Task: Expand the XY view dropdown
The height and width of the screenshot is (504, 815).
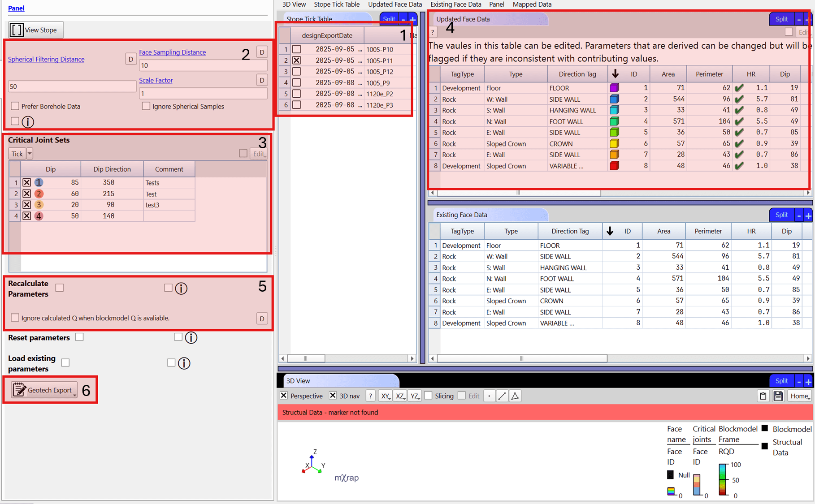Action: coord(385,396)
